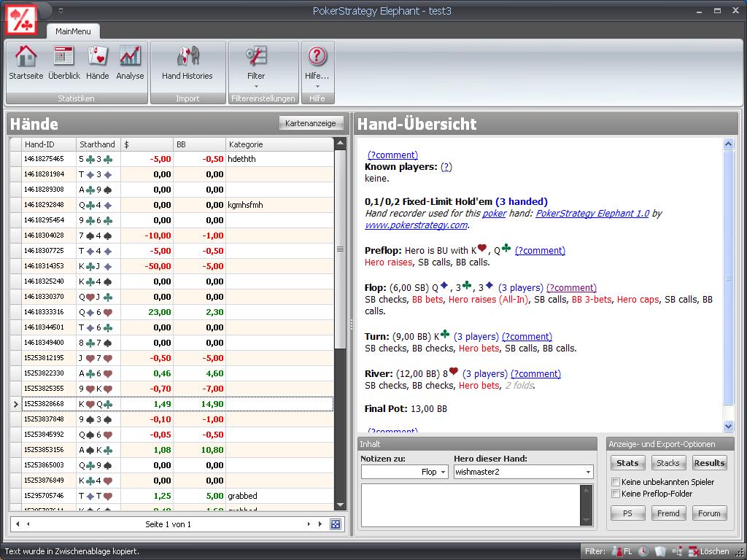Click the Hand-Übersicht vertical scrollbar thumb
Screen dimensions: 747x560
click(729, 277)
